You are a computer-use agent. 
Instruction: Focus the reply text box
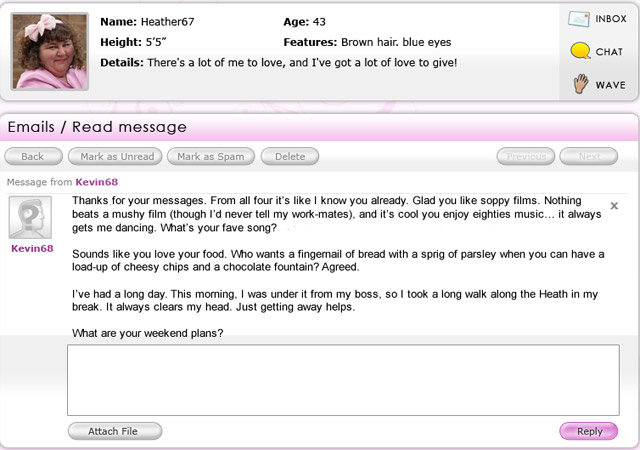[342, 379]
